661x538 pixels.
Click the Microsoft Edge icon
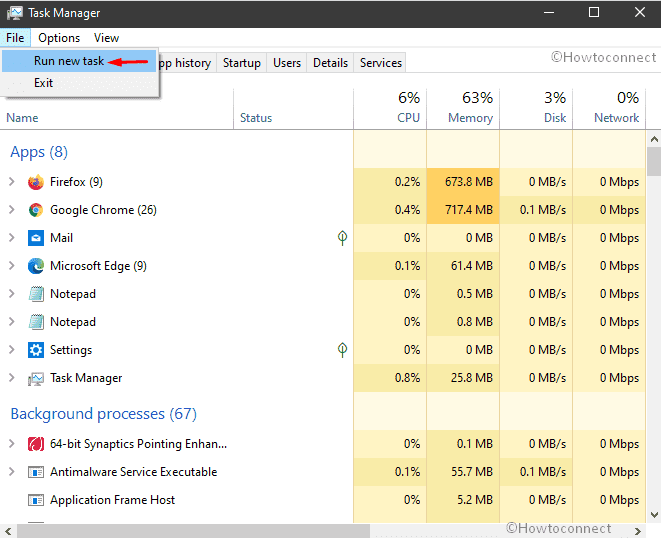click(36, 266)
